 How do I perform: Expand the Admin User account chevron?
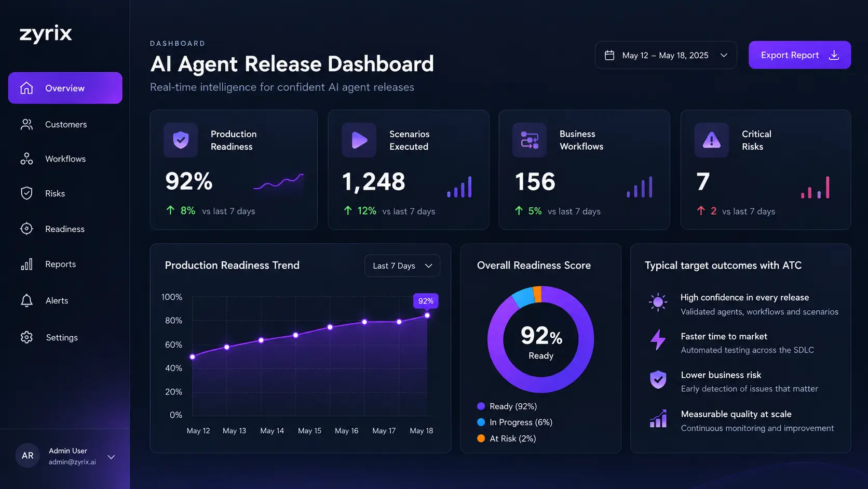[x=111, y=457]
